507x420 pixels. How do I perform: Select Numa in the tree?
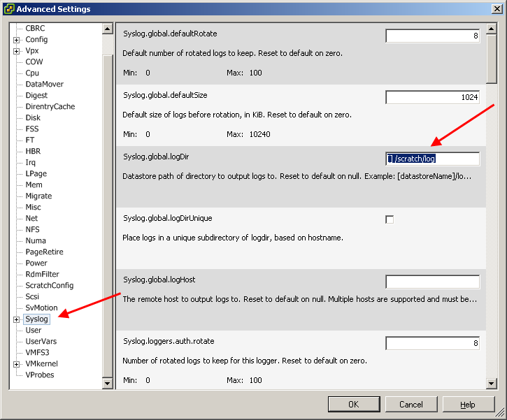point(36,240)
